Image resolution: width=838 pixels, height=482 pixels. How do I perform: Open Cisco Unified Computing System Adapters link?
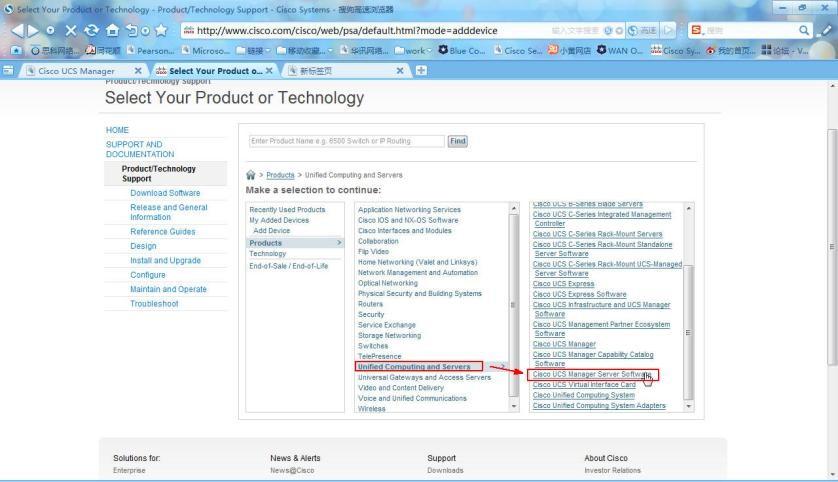pyautogui.click(x=599, y=405)
